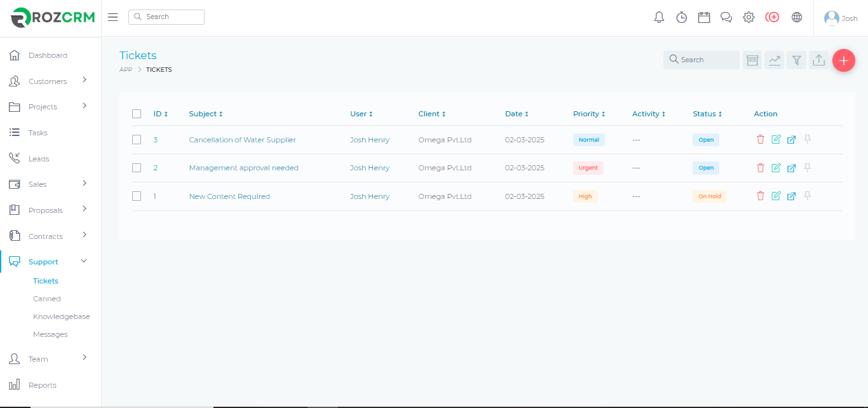Image resolution: width=868 pixels, height=408 pixels.
Task: Open Knowledgebase under Support
Action: 61,316
